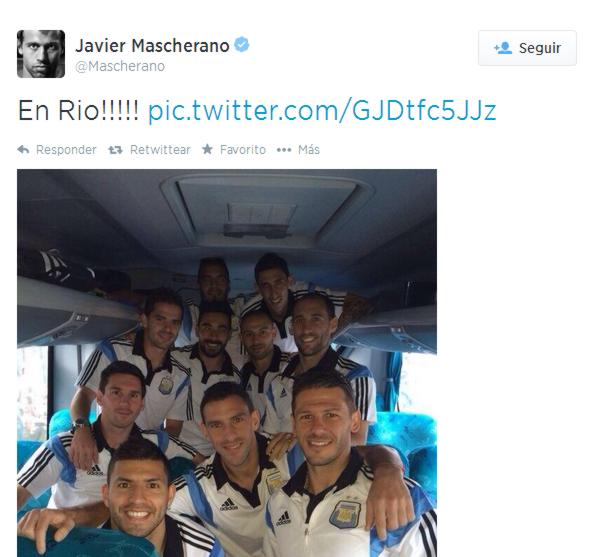
Task: Click the favorite star icon
Action: pos(207,149)
